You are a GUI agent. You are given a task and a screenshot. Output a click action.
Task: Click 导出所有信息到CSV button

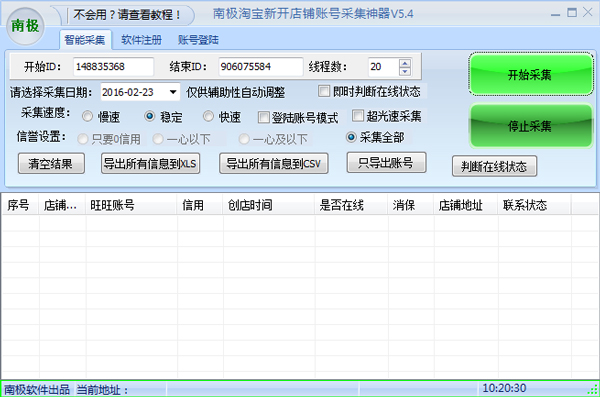(274, 164)
